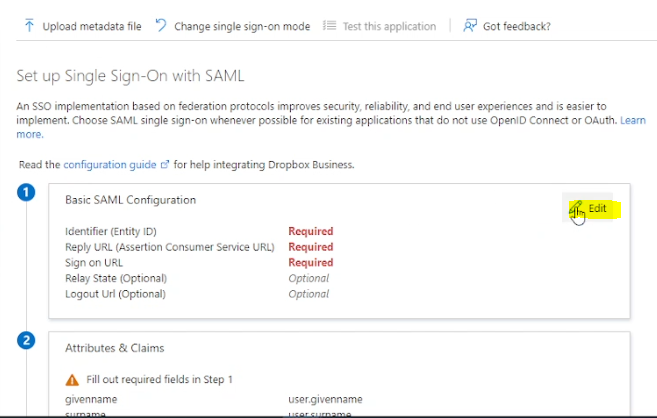The image size is (657, 418).
Task: Click the Sign on URL label
Action: 95,263
